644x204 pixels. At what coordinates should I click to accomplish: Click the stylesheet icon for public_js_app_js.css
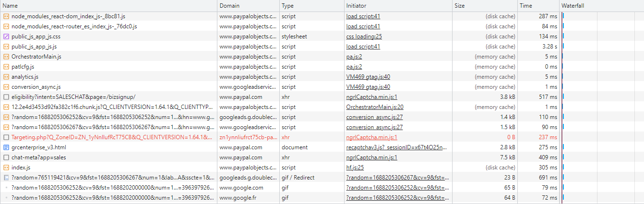tap(6, 36)
